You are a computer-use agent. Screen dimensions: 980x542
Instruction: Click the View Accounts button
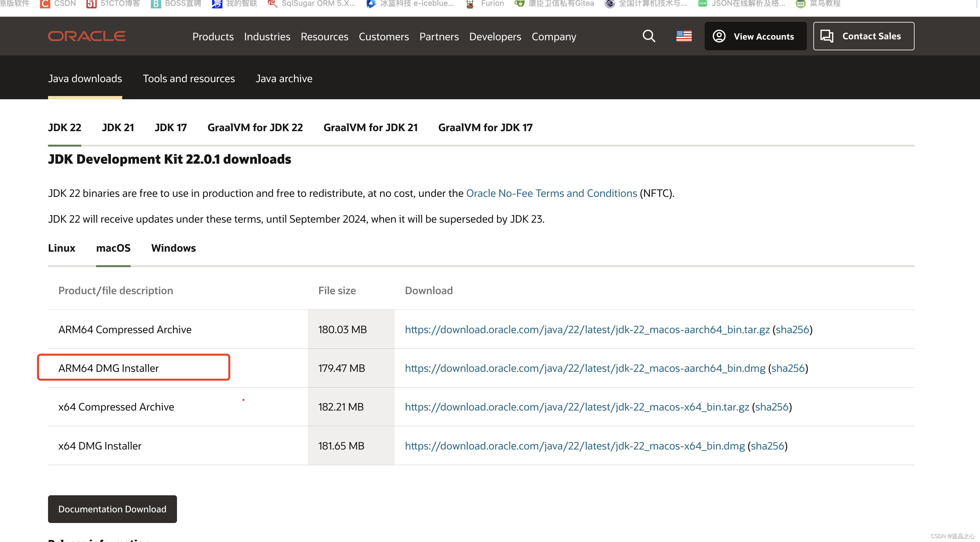click(755, 36)
